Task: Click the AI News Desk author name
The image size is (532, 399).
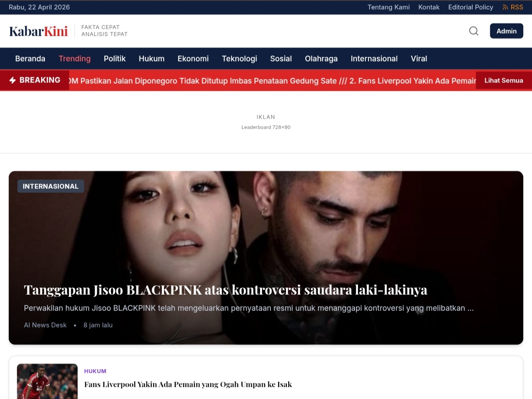Action: [45, 325]
